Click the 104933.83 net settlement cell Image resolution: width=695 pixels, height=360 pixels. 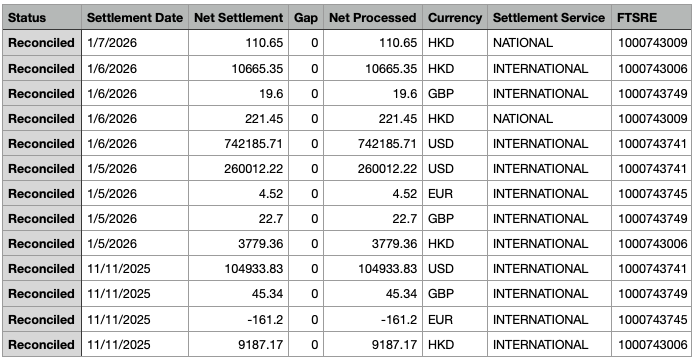coord(238,269)
